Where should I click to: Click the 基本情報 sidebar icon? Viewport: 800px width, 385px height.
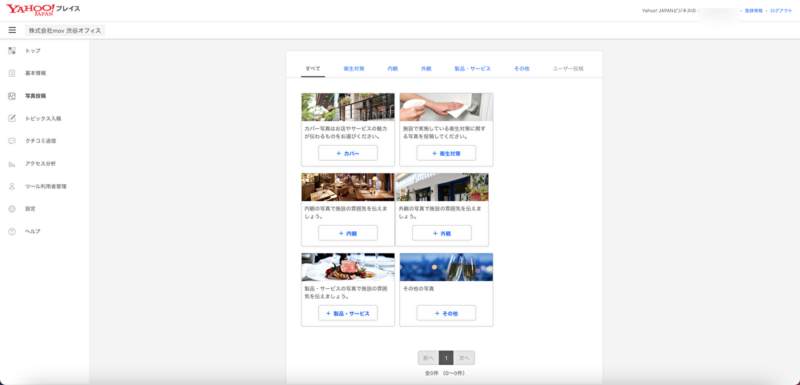(12, 73)
